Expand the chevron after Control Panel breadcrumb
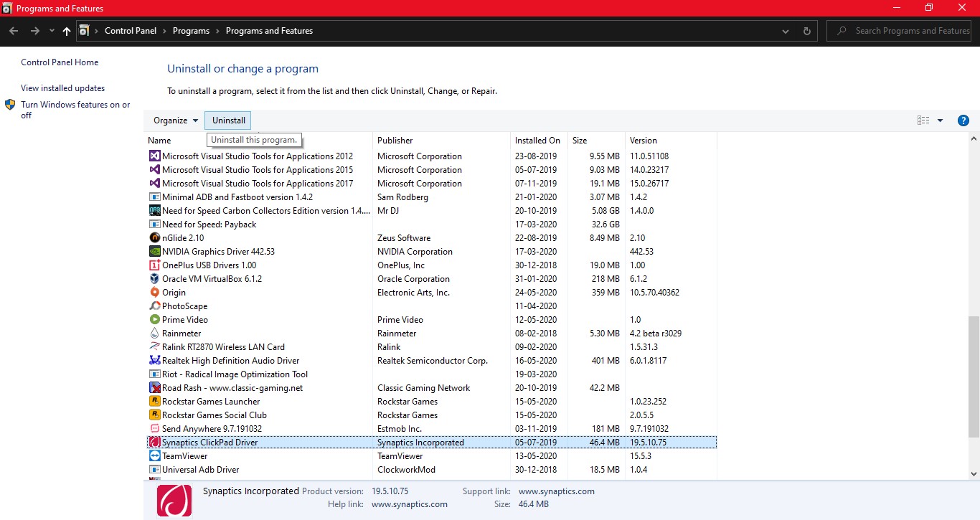 (x=164, y=31)
